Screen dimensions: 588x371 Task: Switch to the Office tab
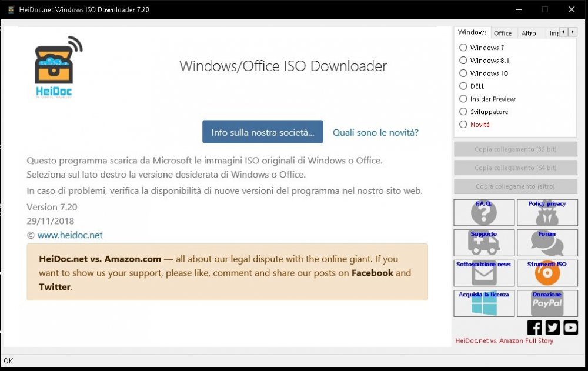503,33
